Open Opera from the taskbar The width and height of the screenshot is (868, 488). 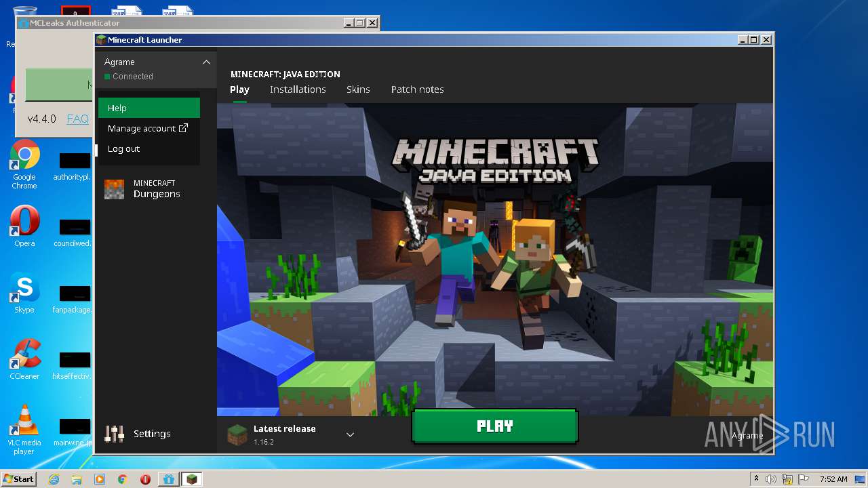click(x=145, y=479)
